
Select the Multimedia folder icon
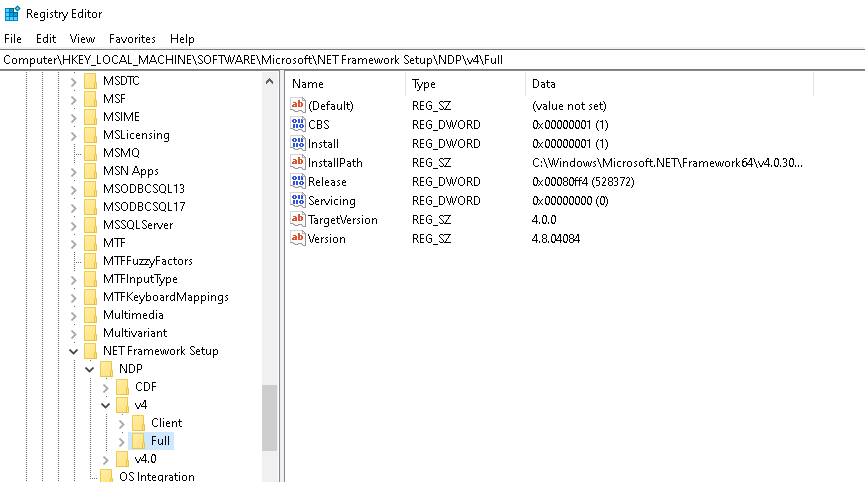click(90, 315)
